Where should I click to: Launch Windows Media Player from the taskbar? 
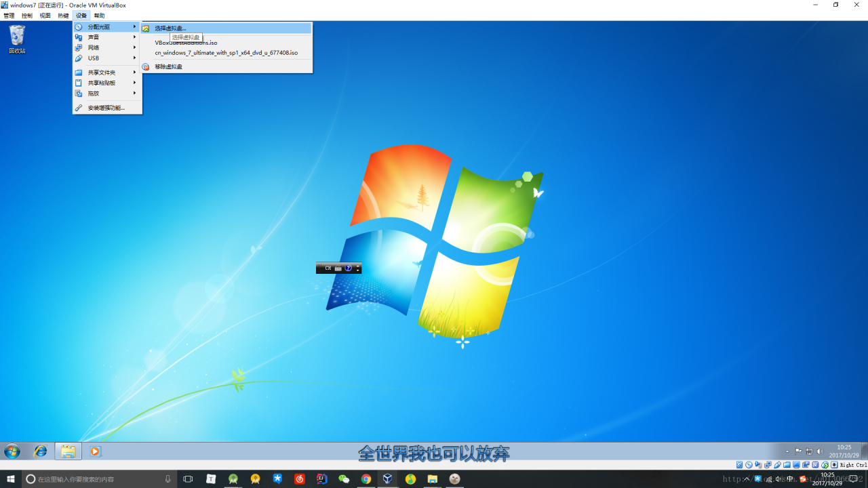(95, 451)
